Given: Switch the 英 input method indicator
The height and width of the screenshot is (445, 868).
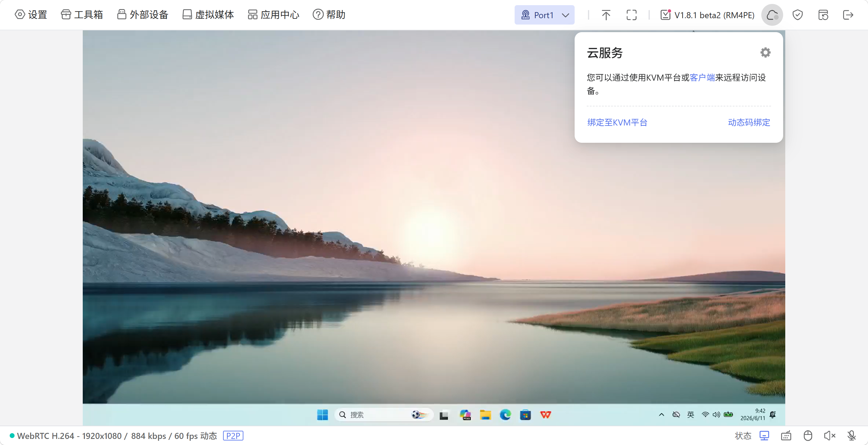Looking at the screenshot, I should click(690, 415).
